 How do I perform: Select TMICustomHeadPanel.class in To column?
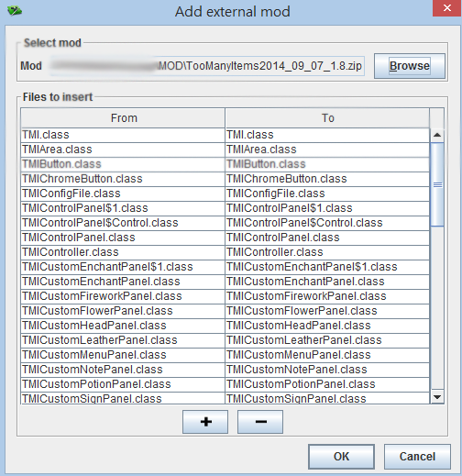tap(327, 326)
